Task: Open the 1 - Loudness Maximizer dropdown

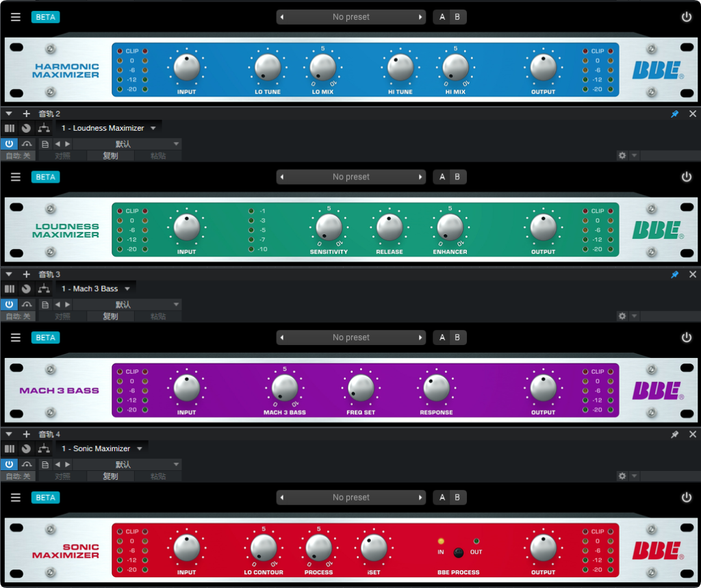Action: point(109,128)
